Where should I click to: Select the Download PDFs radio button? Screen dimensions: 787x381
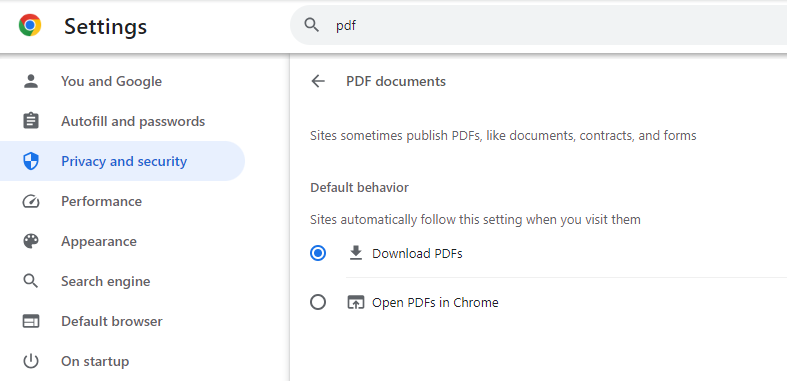318,253
